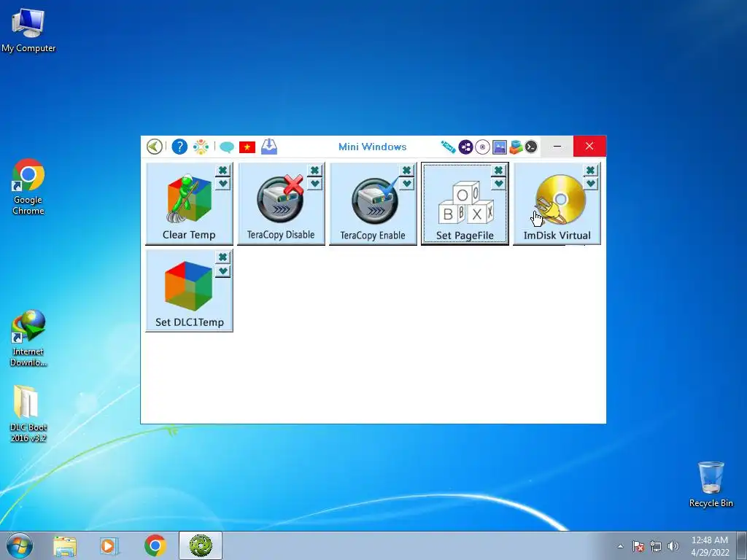Click the X mark on Set DLC1Temp tile
Image resolution: width=747 pixels, height=560 pixels.
click(x=222, y=257)
